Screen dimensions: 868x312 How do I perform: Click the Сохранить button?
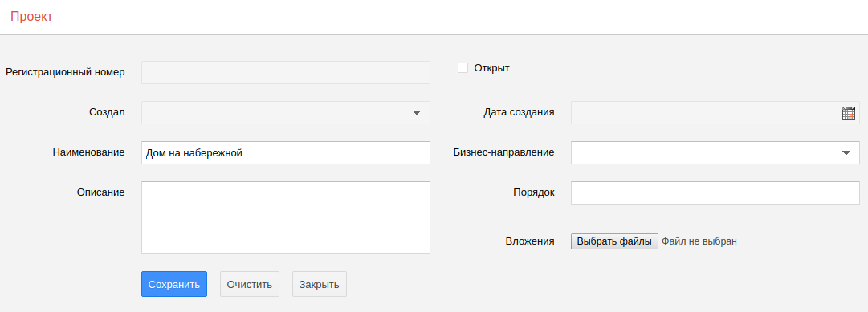pos(173,284)
